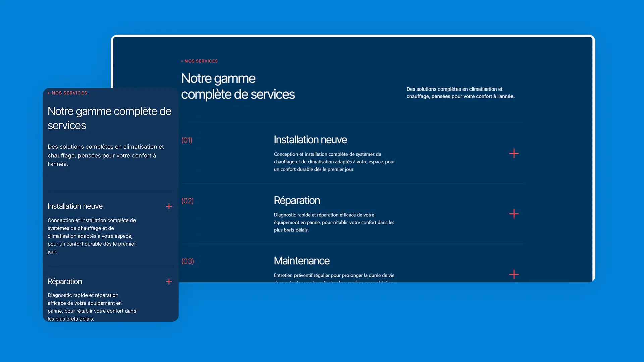Click the desktop heading Notre gamme complète de services
644x362 pixels.
pos(238,86)
